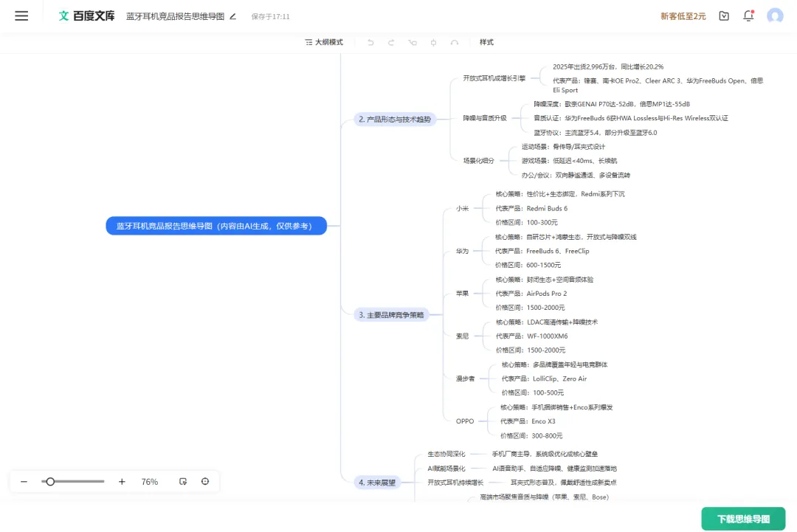Image resolution: width=797 pixels, height=532 pixels.
Task: Click text 手机厂商主导，系统级优化成核心壁垒
Action: [545, 454]
